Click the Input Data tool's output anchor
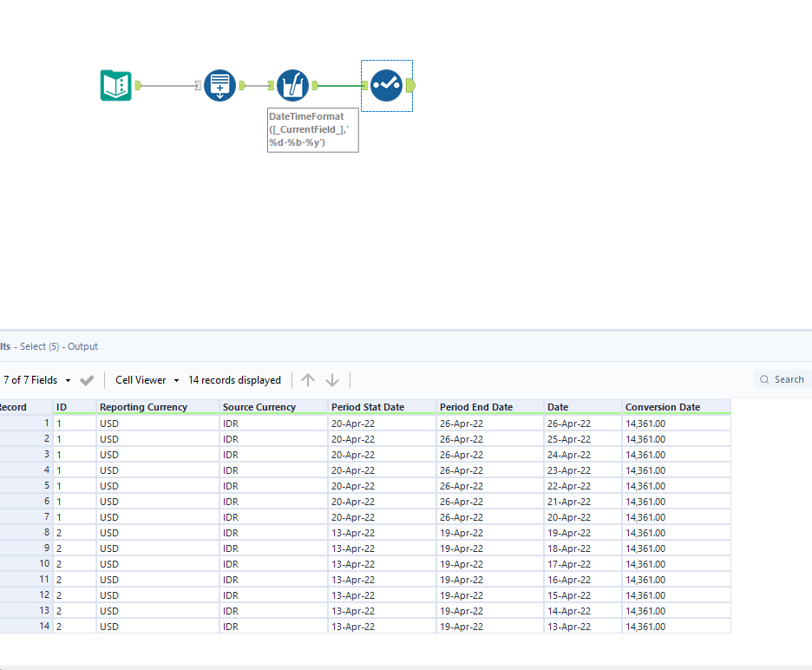 (x=137, y=86)
